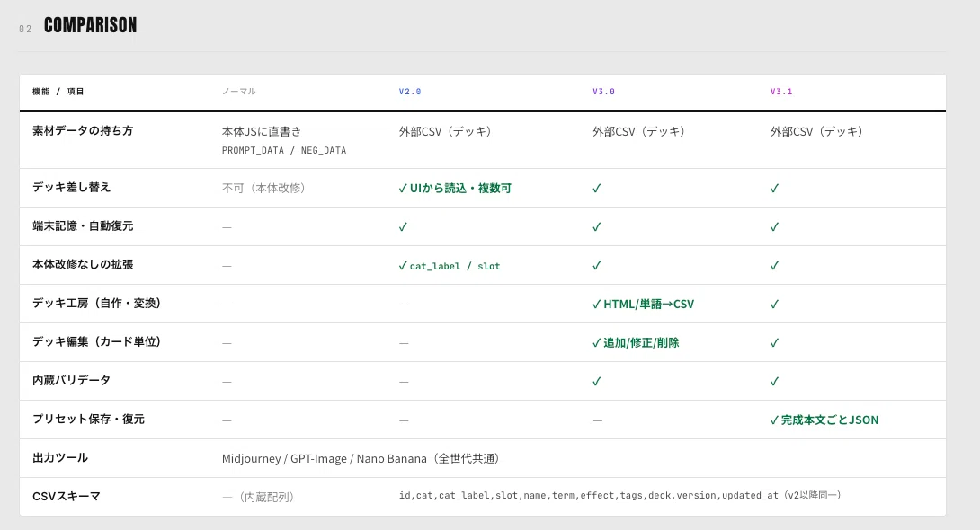Click the 'プリセット保存・復元' row label

[88, 419]
